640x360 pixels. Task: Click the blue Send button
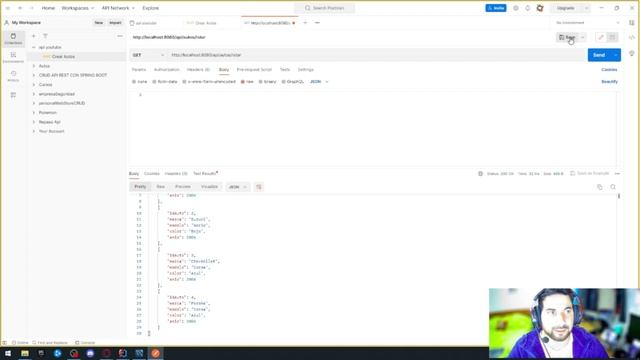click(x=599, y=55)
